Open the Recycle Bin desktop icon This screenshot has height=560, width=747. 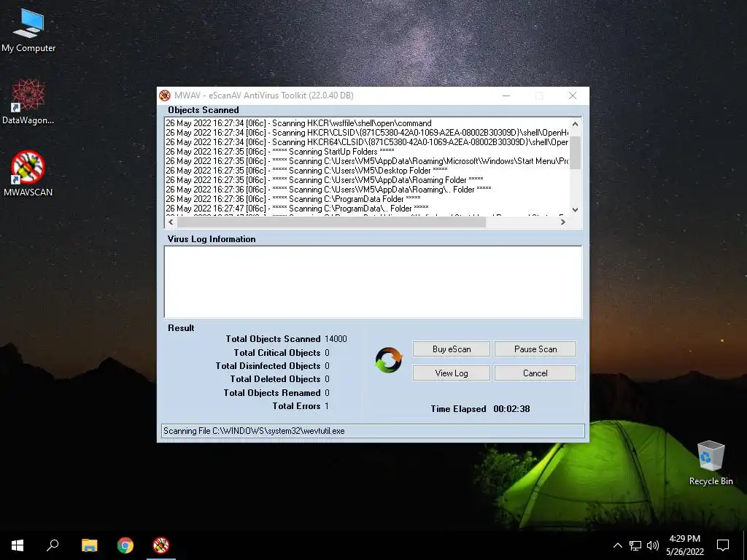tap(711, 463)
